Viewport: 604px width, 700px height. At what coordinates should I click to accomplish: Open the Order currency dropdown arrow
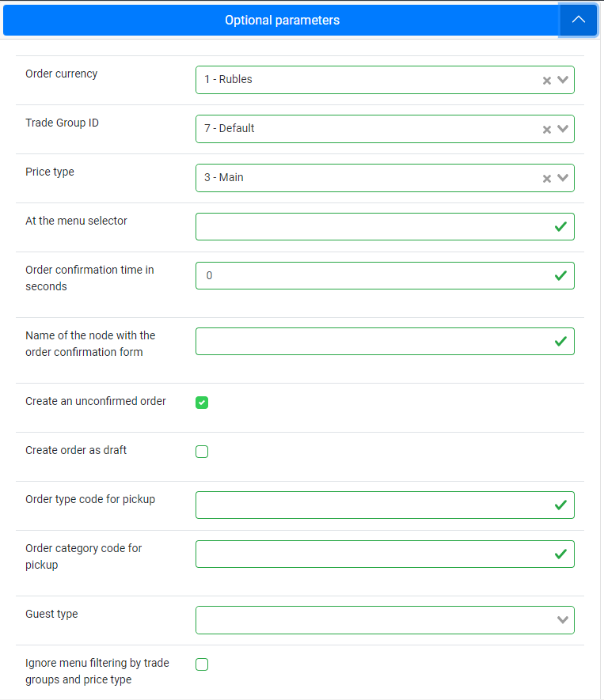click(563, 80)
